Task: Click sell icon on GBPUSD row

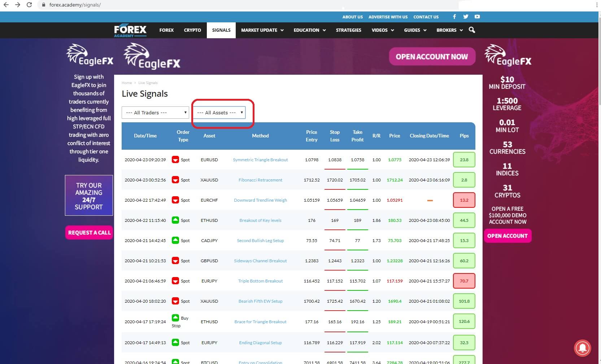Action: 175,260
